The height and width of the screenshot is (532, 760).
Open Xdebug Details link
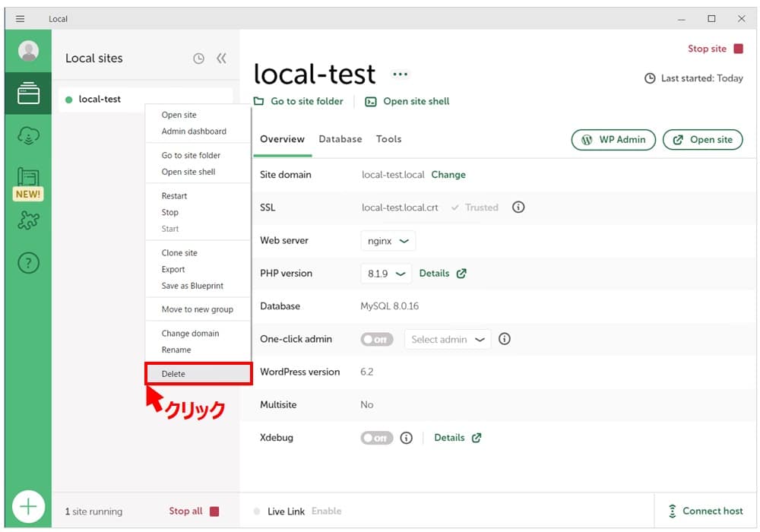pyautogui.click(x=458, y=438)
